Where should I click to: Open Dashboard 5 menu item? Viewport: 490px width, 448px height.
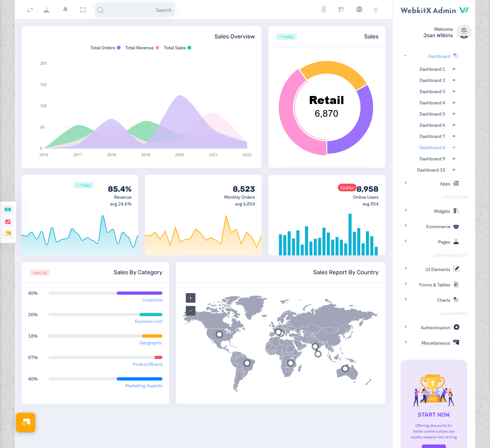[x=432, y=114]
